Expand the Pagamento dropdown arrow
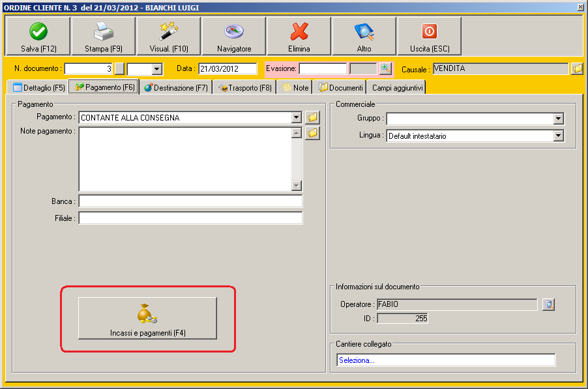Image resolution: width=588 pixels, height=389 pixels. 296,118
